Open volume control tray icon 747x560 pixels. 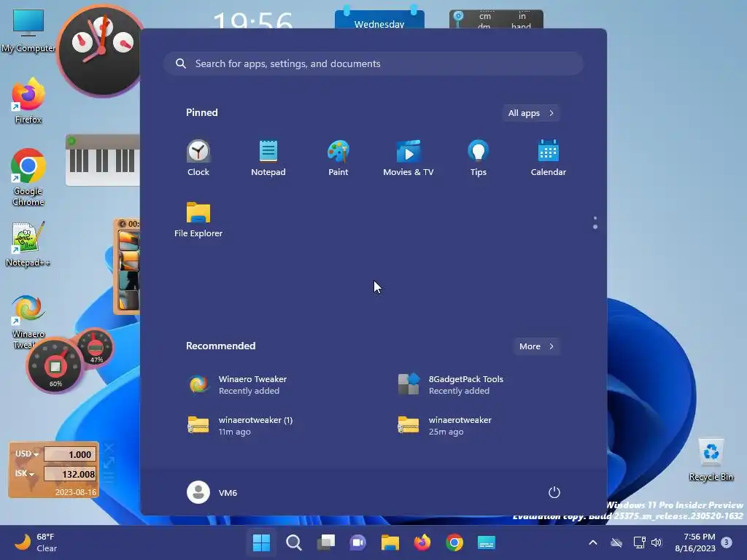click(657, 542)
